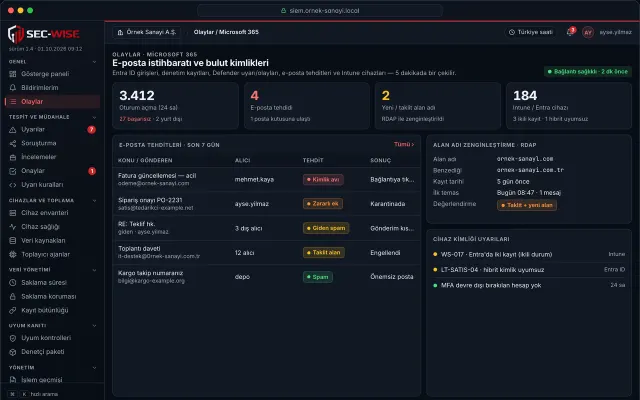Open the WS-017 Entra'da iki kayıt alert
The height and width of the screenshot is (400, 640).
(529, 254)
